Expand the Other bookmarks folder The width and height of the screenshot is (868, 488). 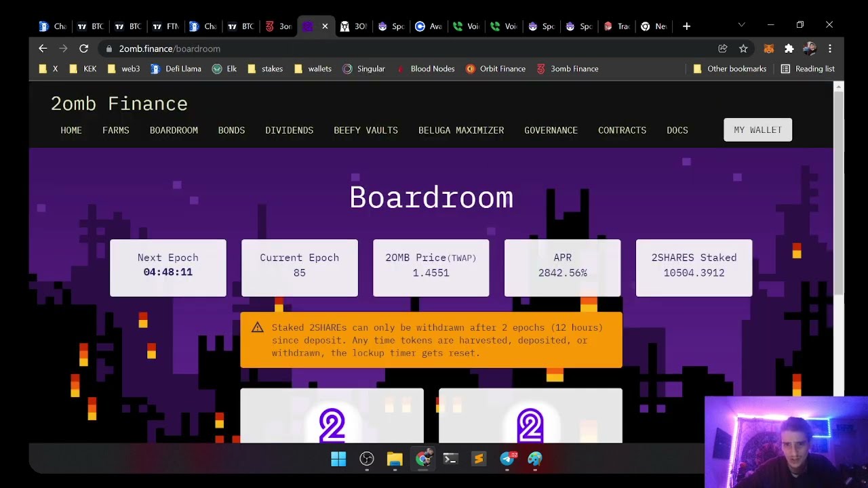pos(730,68)
